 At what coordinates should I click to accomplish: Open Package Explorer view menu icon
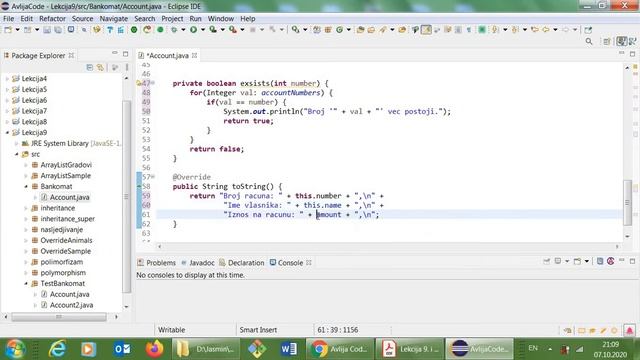[127, 67]
